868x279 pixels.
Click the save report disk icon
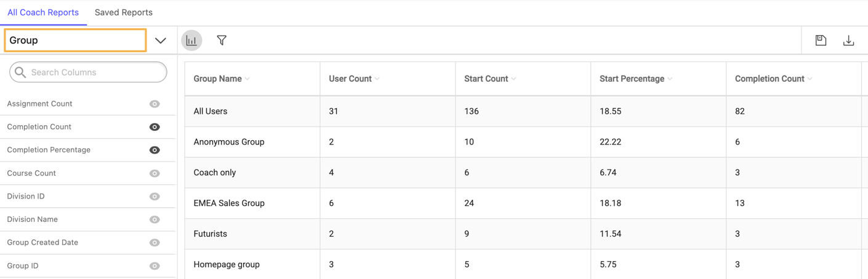click(821, 41)
